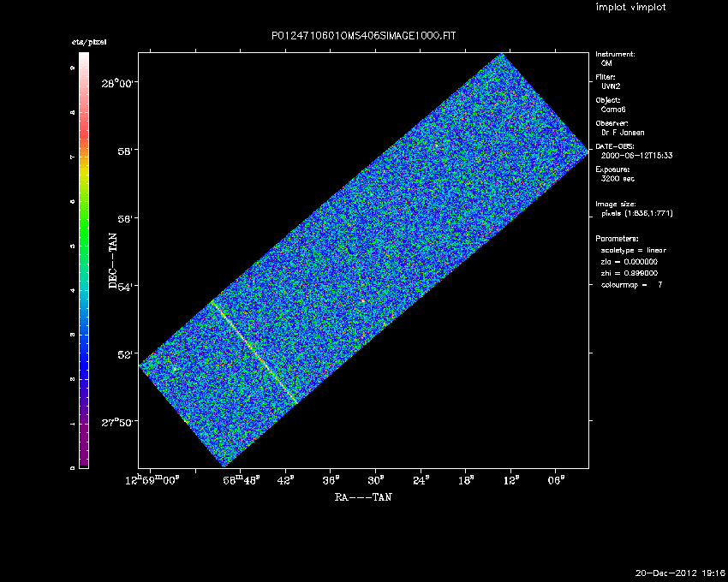The image size is (728, 582).
Task: Click the 'colourmap = 7' parameter line
Action: [x=632, y=284]
